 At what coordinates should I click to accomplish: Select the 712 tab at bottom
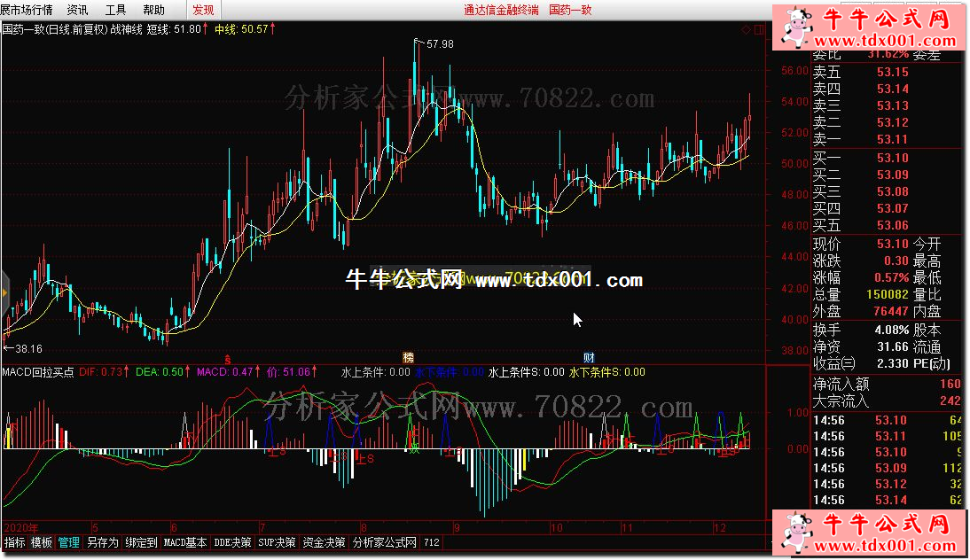pyautogui.click(x=432, y=542)
